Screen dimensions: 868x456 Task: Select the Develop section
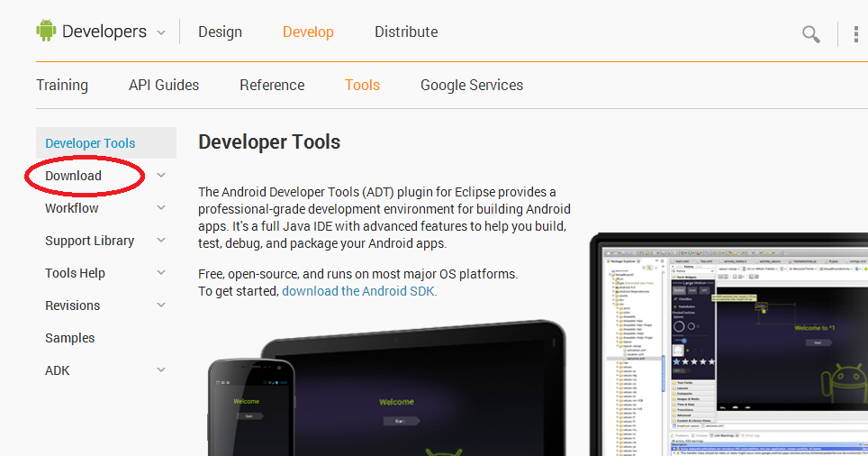coord(308,32)
